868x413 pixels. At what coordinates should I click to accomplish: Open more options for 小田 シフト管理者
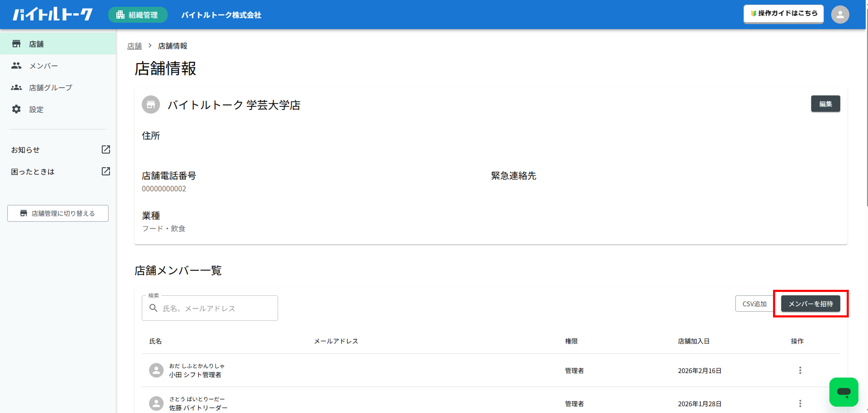tap(800, 371)
